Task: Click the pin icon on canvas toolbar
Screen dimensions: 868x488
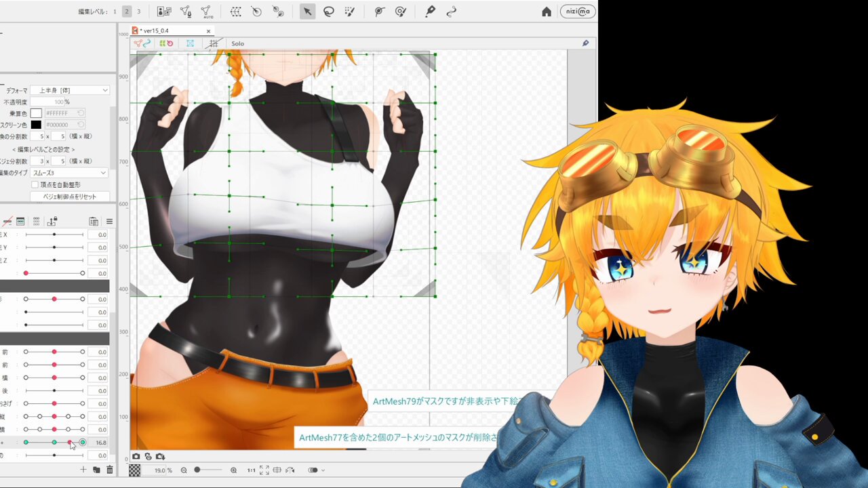Action: (585, 43)
